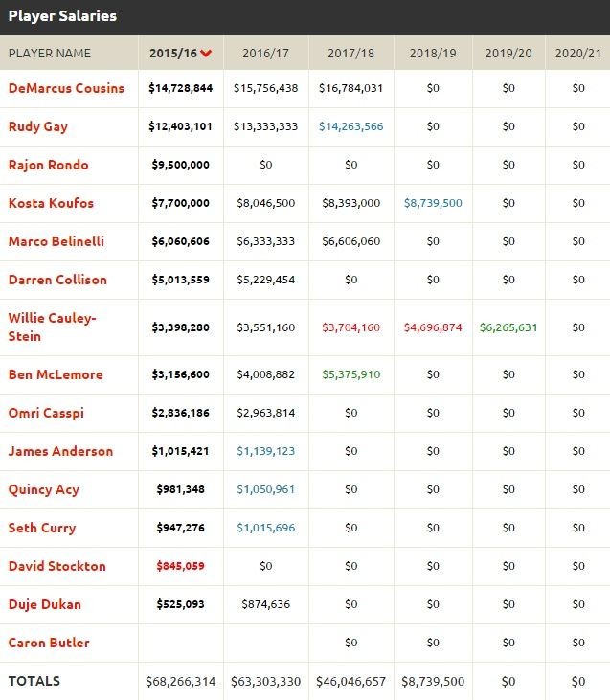
Task: Click David Stockton's red $845,059 salary
Action: pyautogui.click(x=180, y=566)
